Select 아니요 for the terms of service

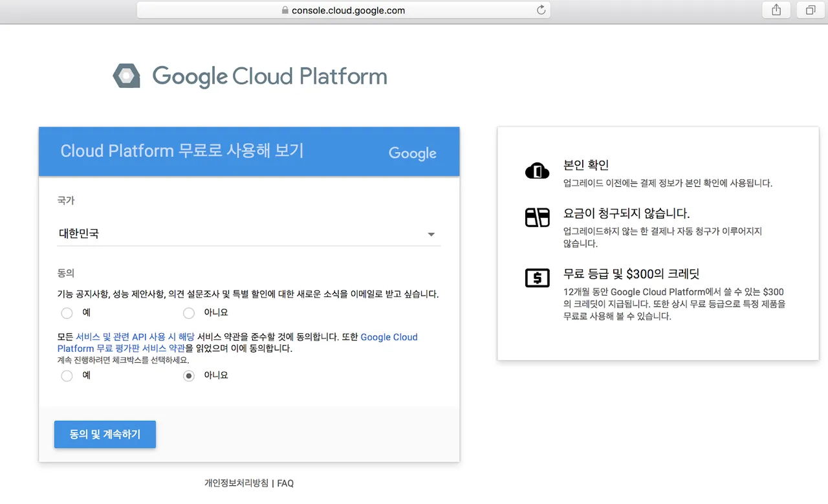pos(189,376)
